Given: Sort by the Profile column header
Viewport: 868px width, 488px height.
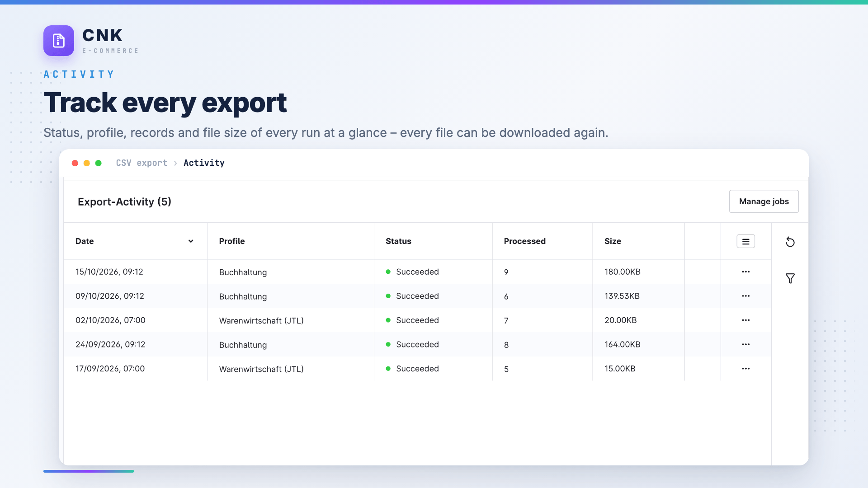Looking at the screenshot, I should [x=232, y=241].
